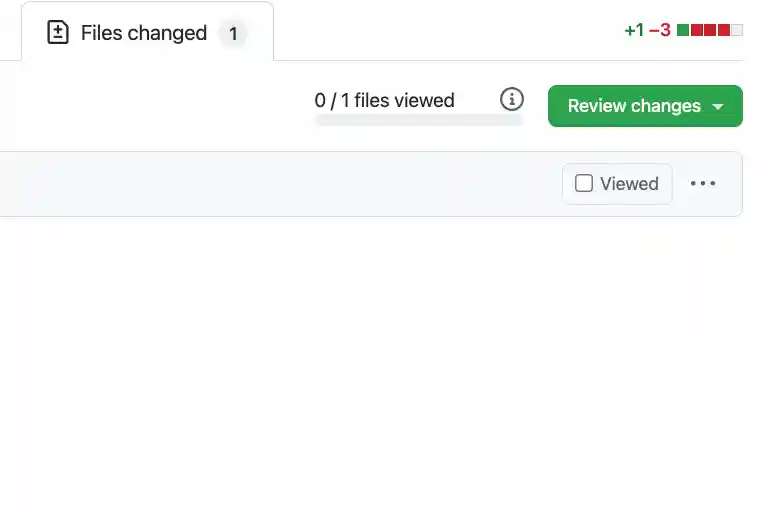Click the first red diffstat square
The height and width of the screenshot is (511, 770).
(x=697, y=30)
